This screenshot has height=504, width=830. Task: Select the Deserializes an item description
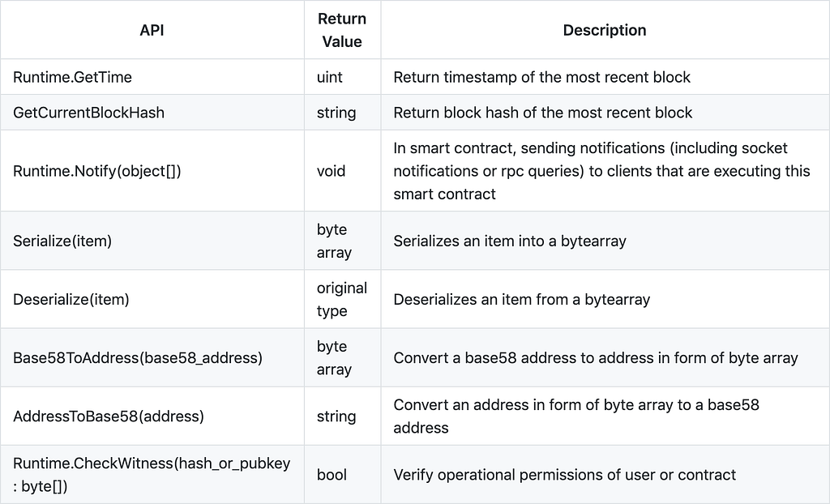(x=521, y=299)
